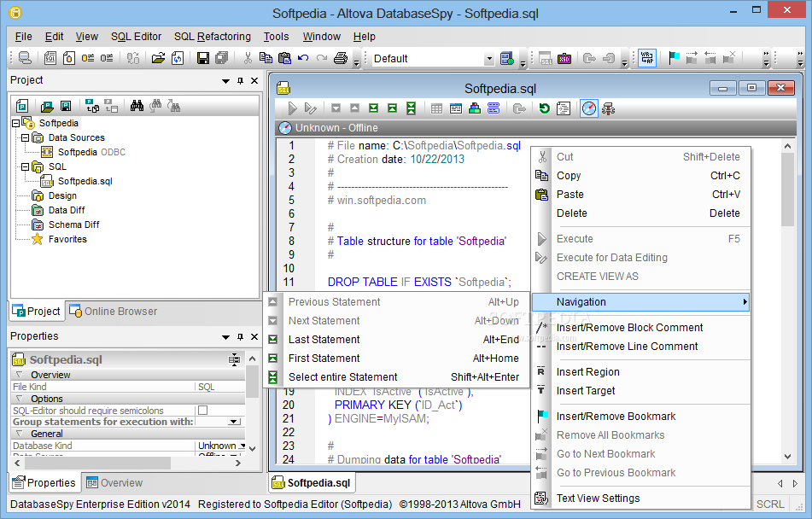
Task: Click the New Project icon in Project panel
Action: (x=22, y=106)
